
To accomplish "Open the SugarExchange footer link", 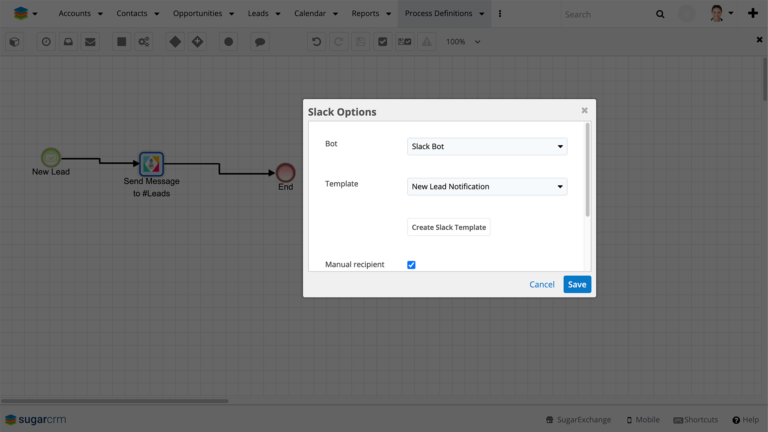I will click(578, 420).
